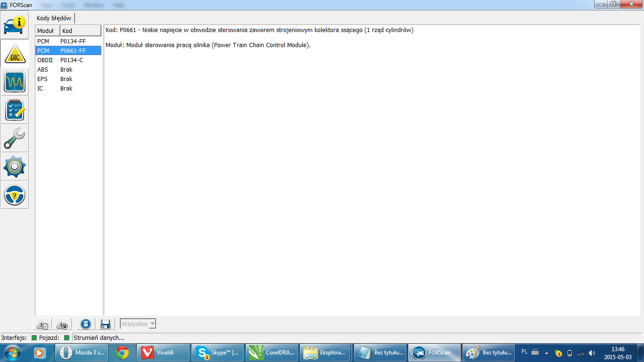Select the PCM P0134-FF code row
Image resolution: width=644 pixels, height=362 pixels.
pyautogui.click(x=68, y=41)
